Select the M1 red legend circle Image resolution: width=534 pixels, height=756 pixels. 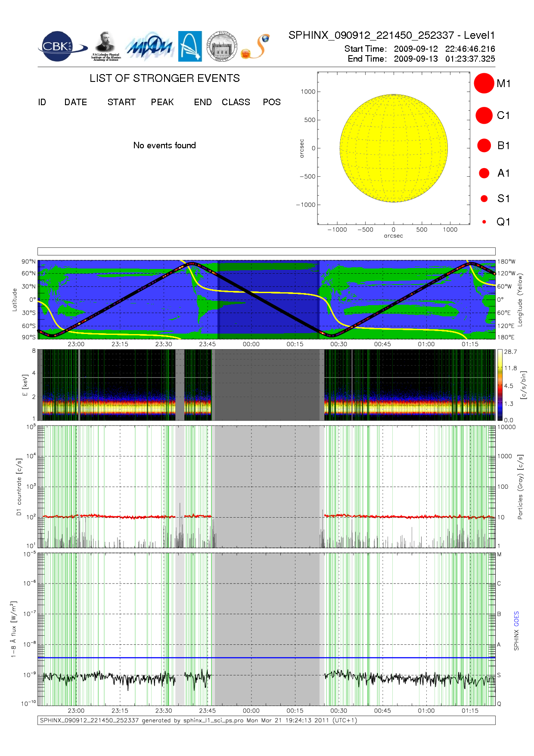click(x=484, y=83)
